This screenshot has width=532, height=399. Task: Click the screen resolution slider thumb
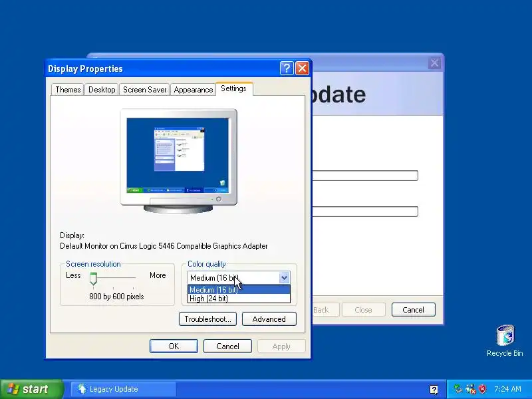click(93, 278)
